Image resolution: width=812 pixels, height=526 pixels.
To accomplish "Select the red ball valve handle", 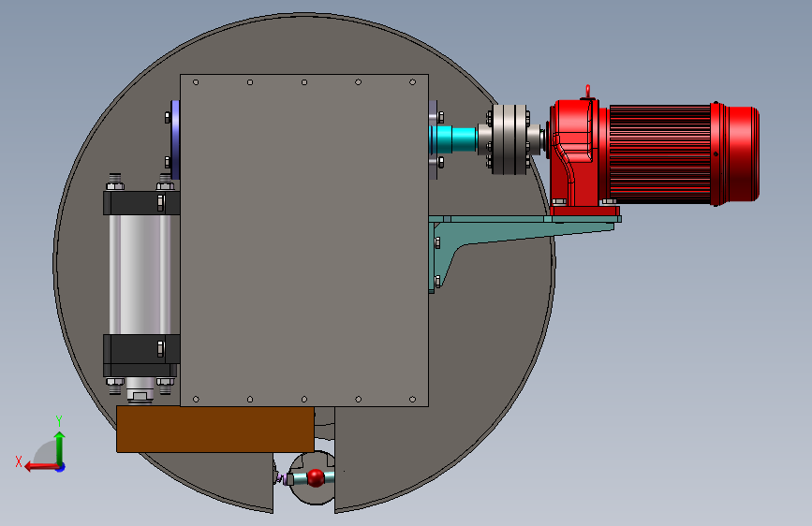I will coord(316,477).
